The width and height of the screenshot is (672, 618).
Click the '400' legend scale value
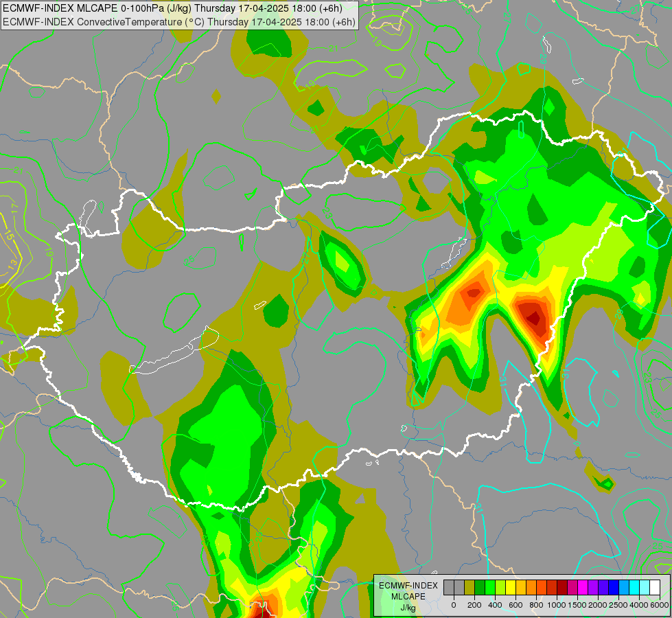pos(495,605)
